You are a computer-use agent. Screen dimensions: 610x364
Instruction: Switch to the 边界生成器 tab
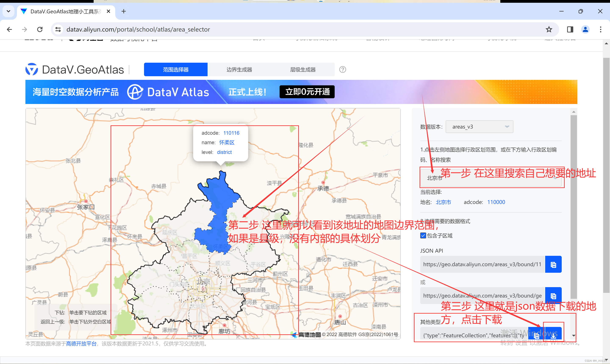click(239, 70)
